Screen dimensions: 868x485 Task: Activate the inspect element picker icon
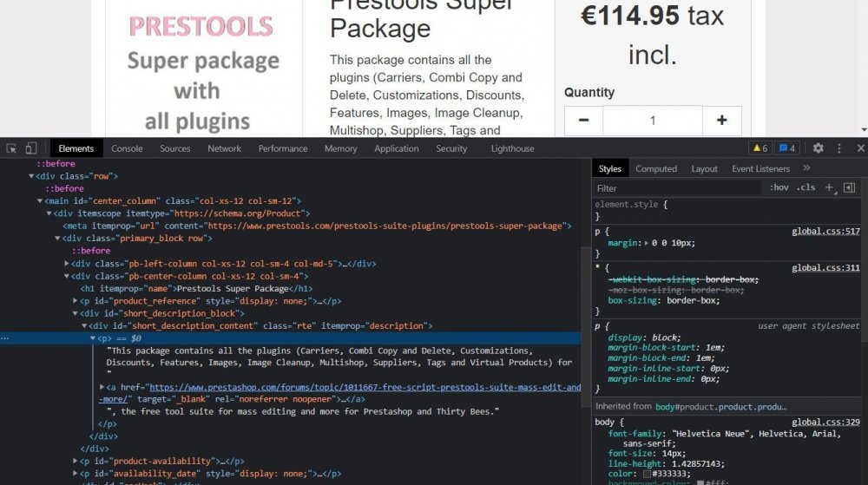click(x=11, y=148)
